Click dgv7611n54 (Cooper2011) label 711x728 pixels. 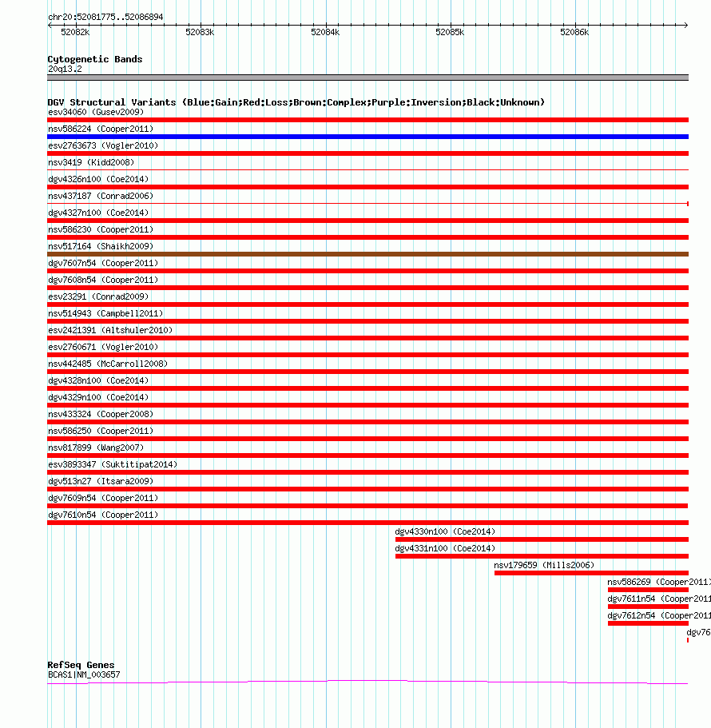659,599
